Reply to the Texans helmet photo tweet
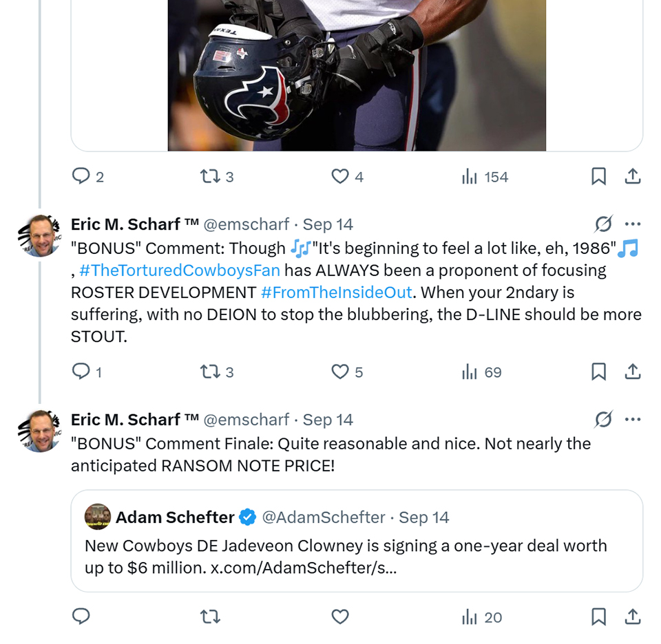The width and height of the screenshot is (661, 644). click(81, 177)
